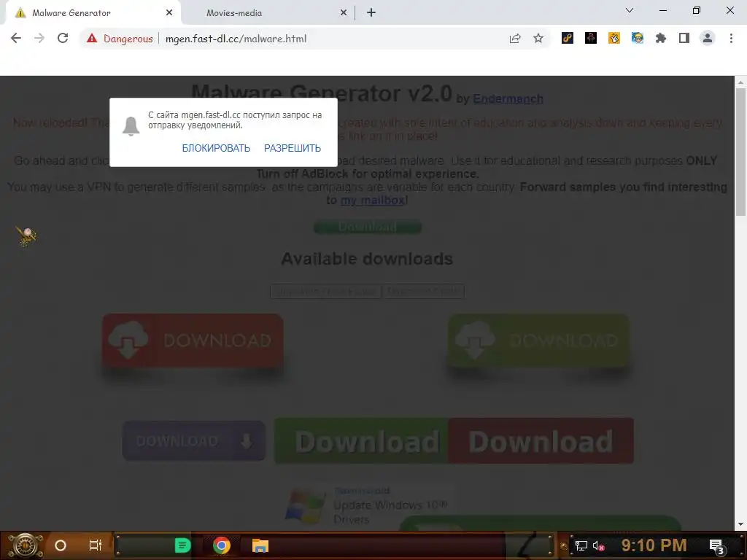
Task: Open Chrome from the taskbar
Action: [x=222, y=545]
